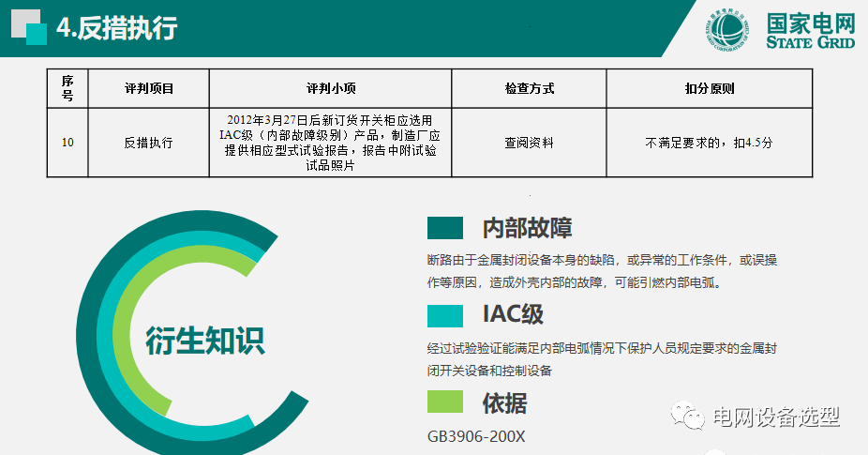The image size is (868, 455).
Task: Select the cyan square beside IAC级
Action: (445, 314)
